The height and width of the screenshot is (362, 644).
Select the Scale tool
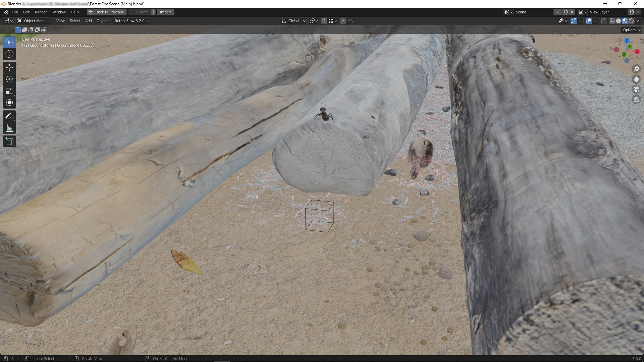[x=9, y=91]
